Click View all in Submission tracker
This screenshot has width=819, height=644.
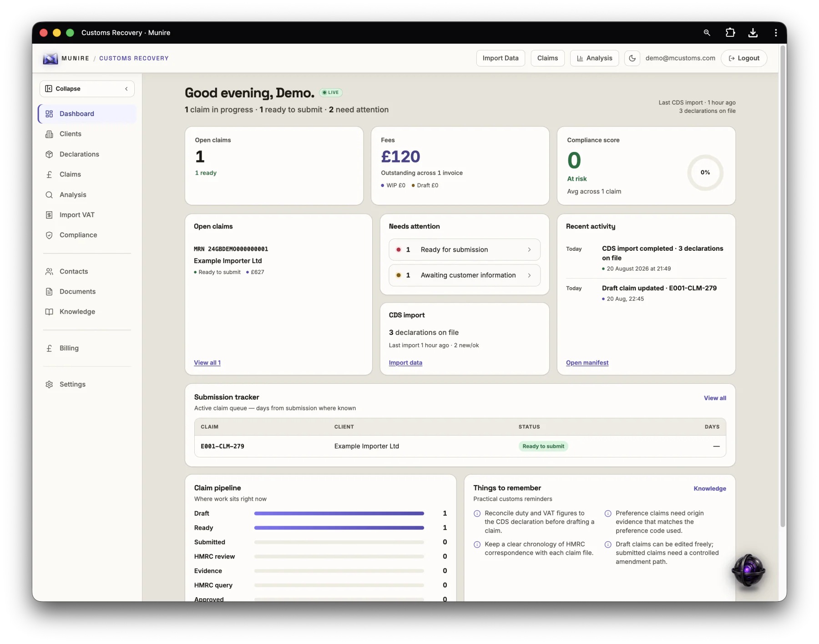715,398
